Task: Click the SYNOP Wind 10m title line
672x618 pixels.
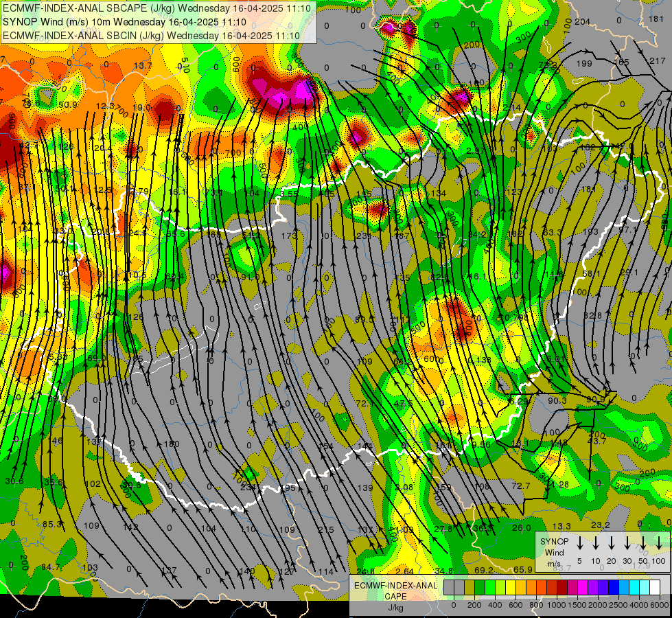Action: [x=124, y=22]
